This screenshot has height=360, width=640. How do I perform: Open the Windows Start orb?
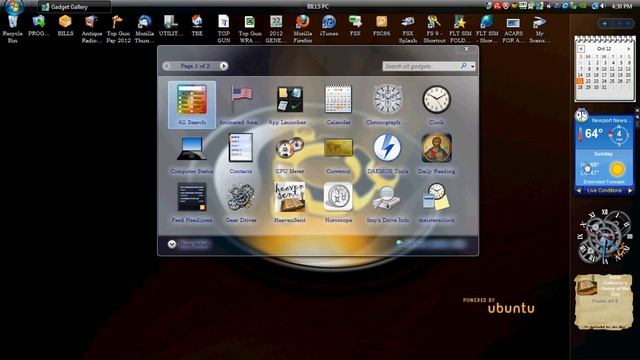pyautogui.click(x=14, y=6)
